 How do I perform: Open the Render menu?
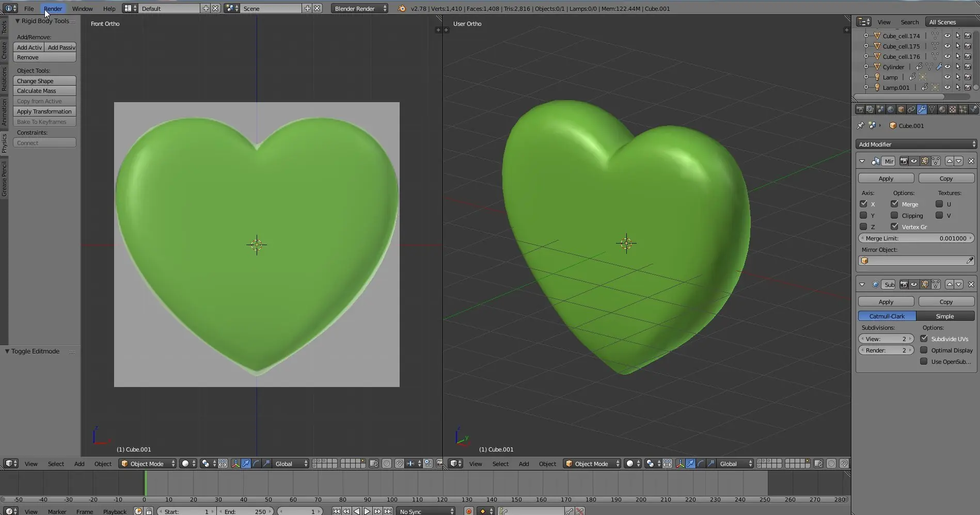53,8
